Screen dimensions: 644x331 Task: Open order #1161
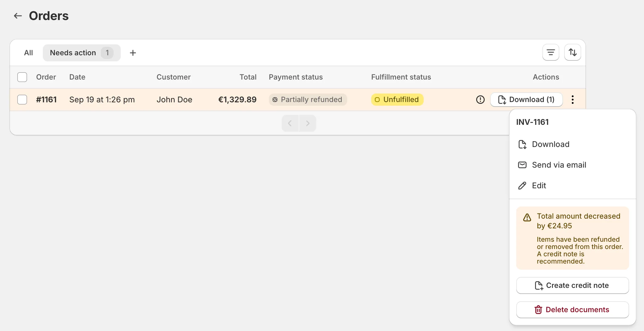[46, 100]
